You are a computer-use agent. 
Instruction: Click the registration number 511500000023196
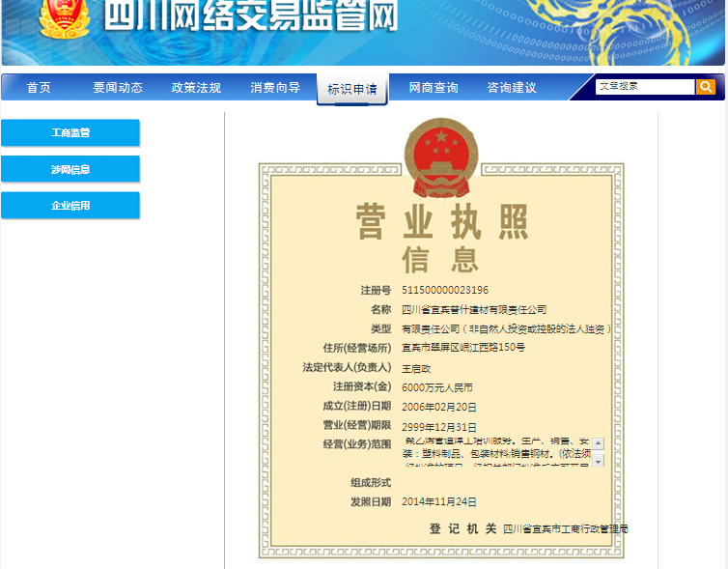[x=445, y=291]
